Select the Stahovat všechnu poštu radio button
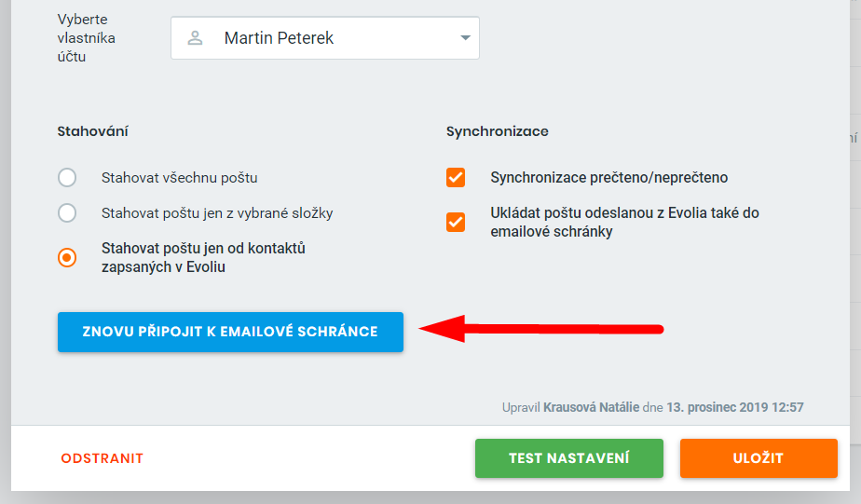The height and width of the screenshot is (504, 861). [x=67, y=178]
